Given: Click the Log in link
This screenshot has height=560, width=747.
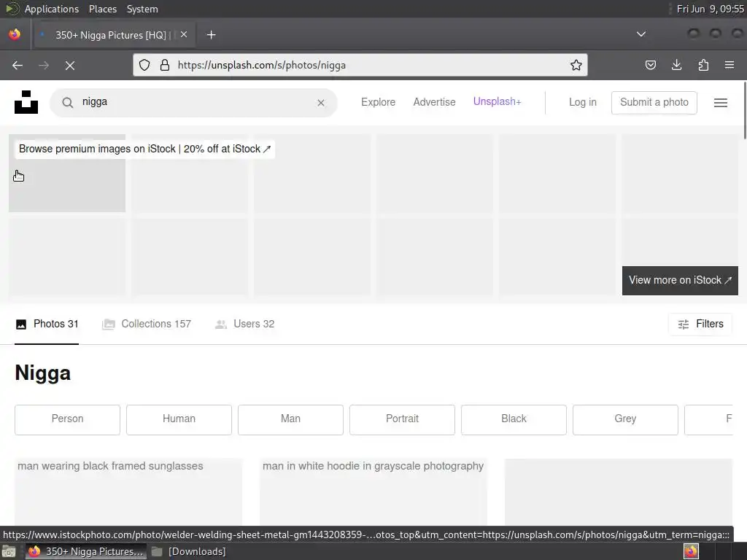Looking at the screenshot, I should [582, 102].
